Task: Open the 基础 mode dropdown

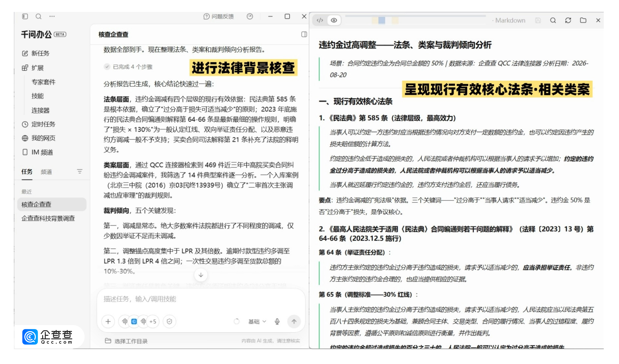Action: (x=257, y=322)
